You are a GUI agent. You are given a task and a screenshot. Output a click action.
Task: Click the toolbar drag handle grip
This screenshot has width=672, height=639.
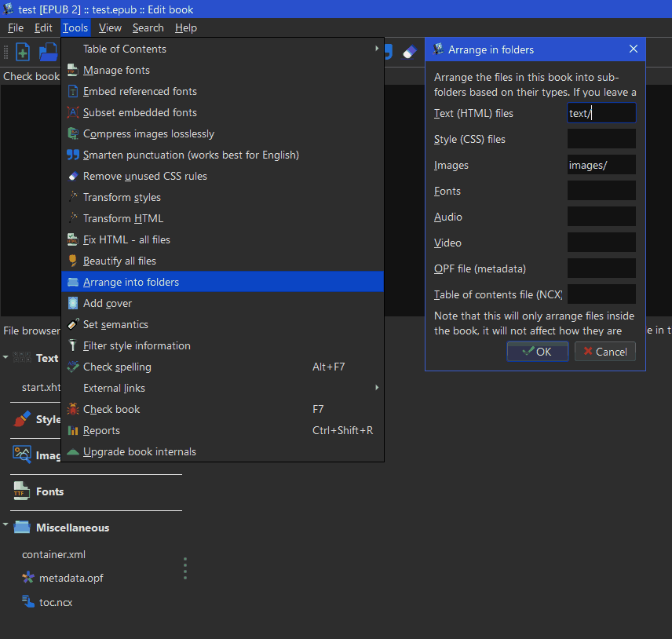(x=6, y=53)
